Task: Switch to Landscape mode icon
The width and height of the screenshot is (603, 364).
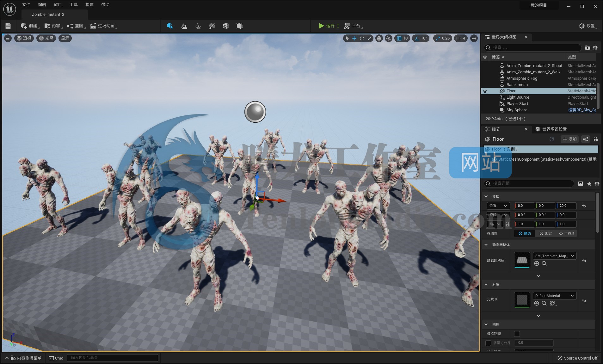Action: [184, 26]
